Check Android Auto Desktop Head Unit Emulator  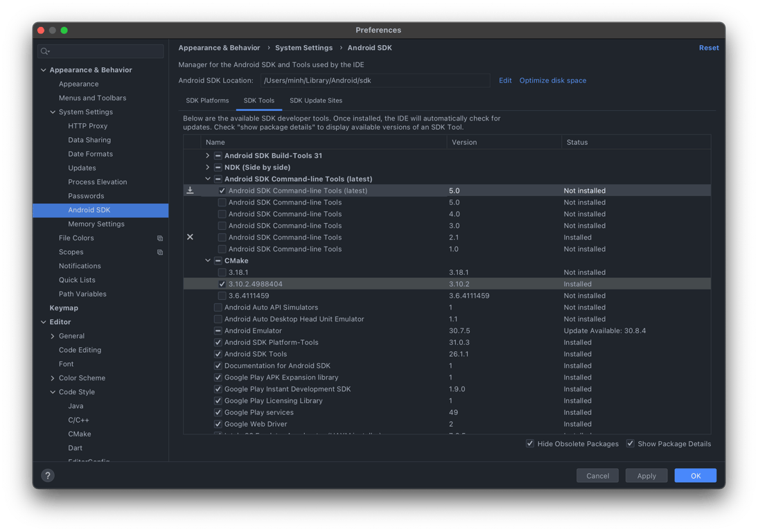(218, 319)
